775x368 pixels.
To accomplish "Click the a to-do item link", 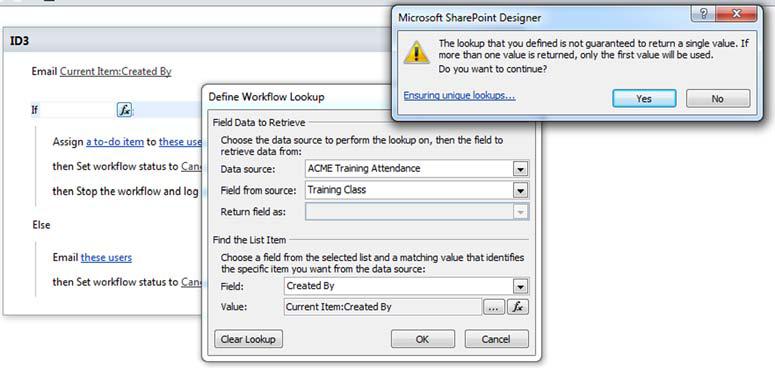I will pos(115,142).
